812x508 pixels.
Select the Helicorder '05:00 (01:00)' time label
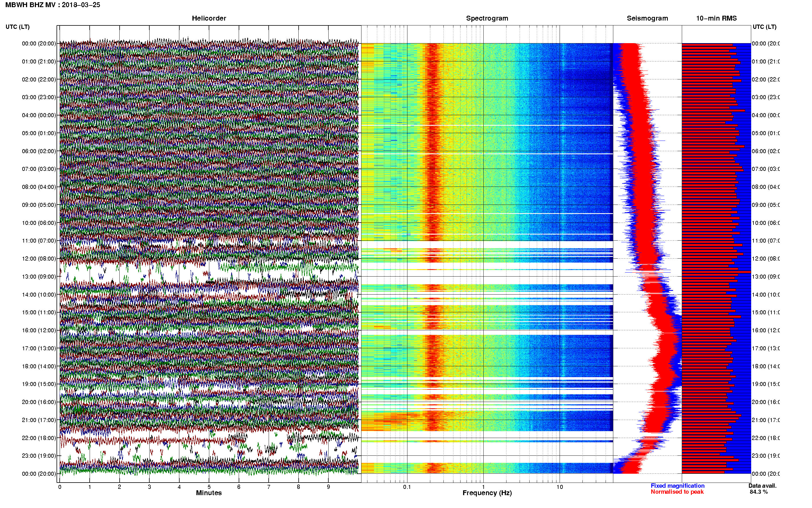click(39, 133)
